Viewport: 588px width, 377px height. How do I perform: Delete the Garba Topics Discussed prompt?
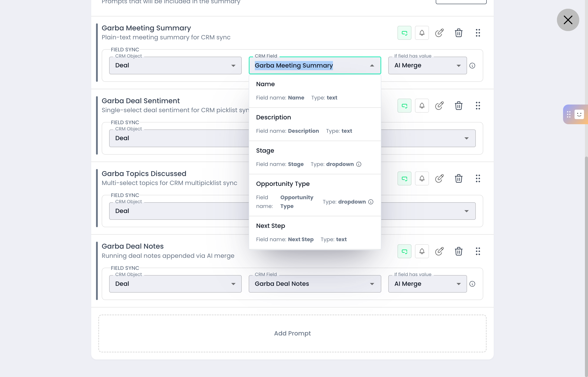(458, 178)
